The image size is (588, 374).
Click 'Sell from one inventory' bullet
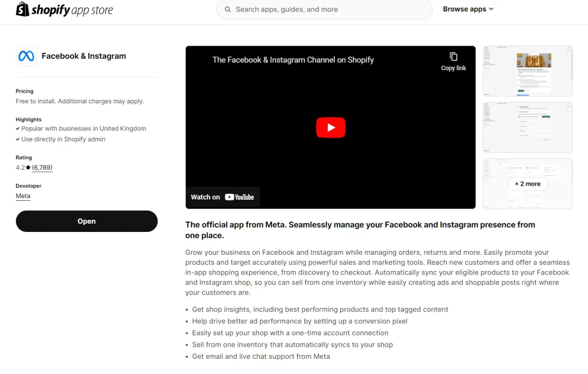tap(292, 345)
